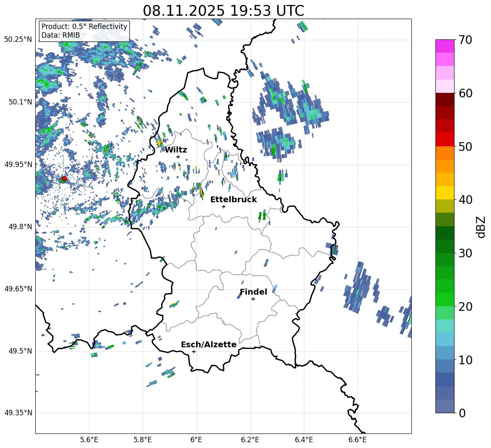Click the 50 tick on colorbar
Viewport: 491px width, 448px height.
(465, 147)
